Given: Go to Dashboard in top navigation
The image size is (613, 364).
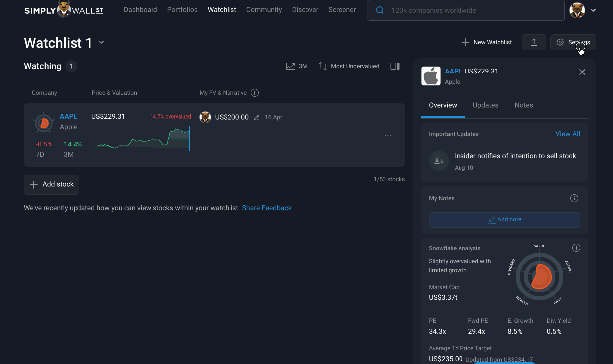Looking at the screenshot, I should [x=140, y=10].
